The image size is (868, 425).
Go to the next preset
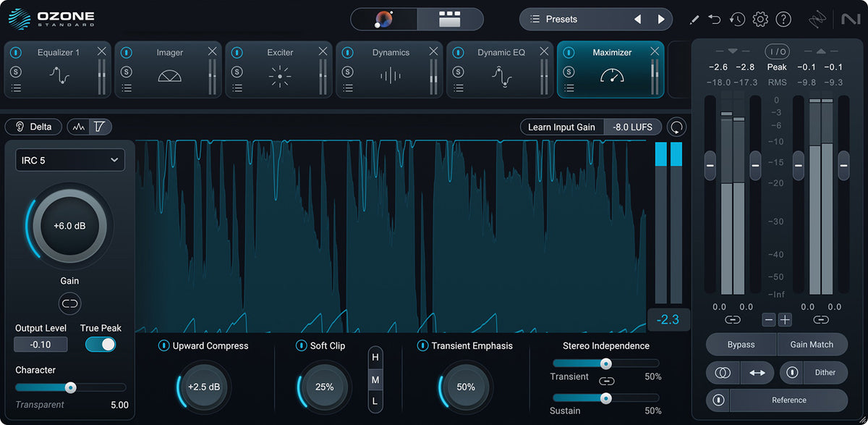pos(660,20)
